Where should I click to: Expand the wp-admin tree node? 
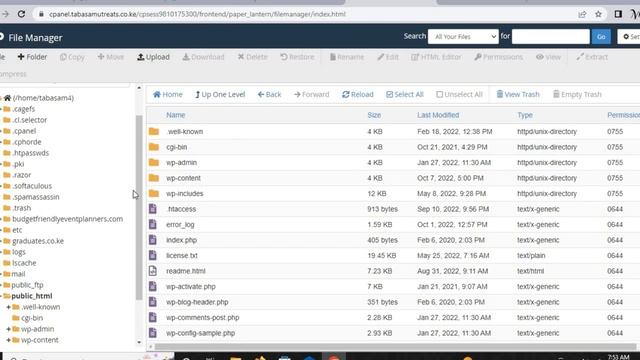tap(8, 329)
